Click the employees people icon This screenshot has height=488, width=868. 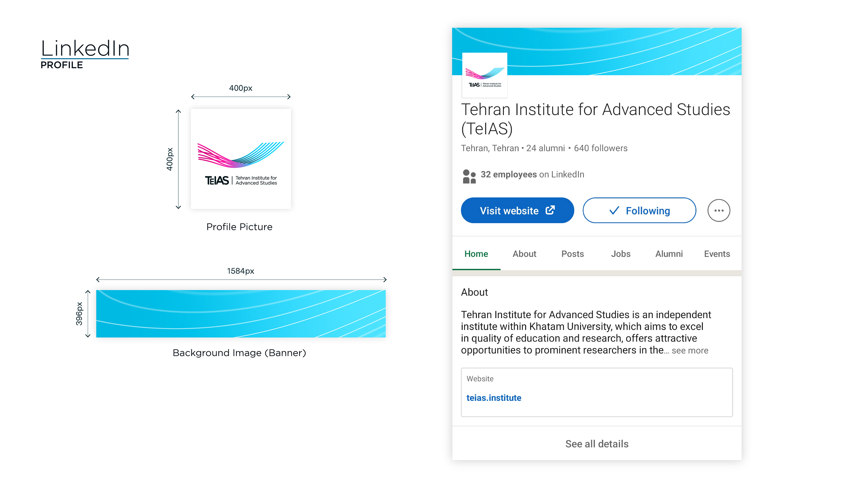click(x=469, y=176)
